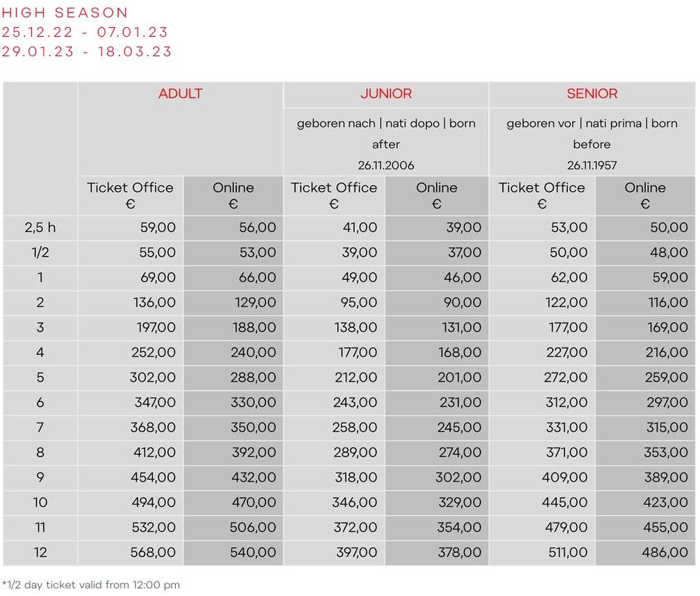This screenshot has width=700, height=596.
Task: Select the 1/2 day row label
Action: [40, 252]
